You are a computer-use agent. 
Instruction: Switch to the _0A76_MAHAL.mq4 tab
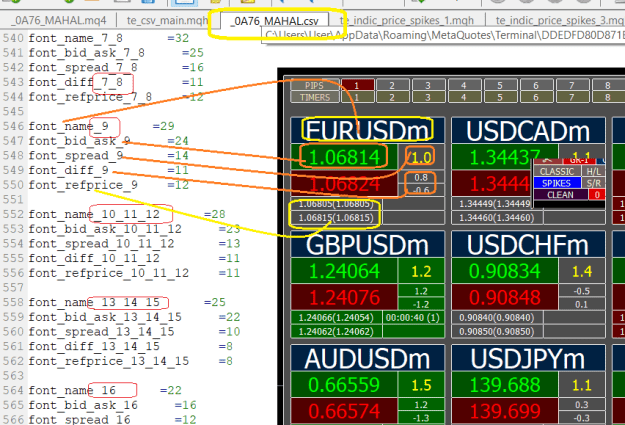[x=59, y=20]
